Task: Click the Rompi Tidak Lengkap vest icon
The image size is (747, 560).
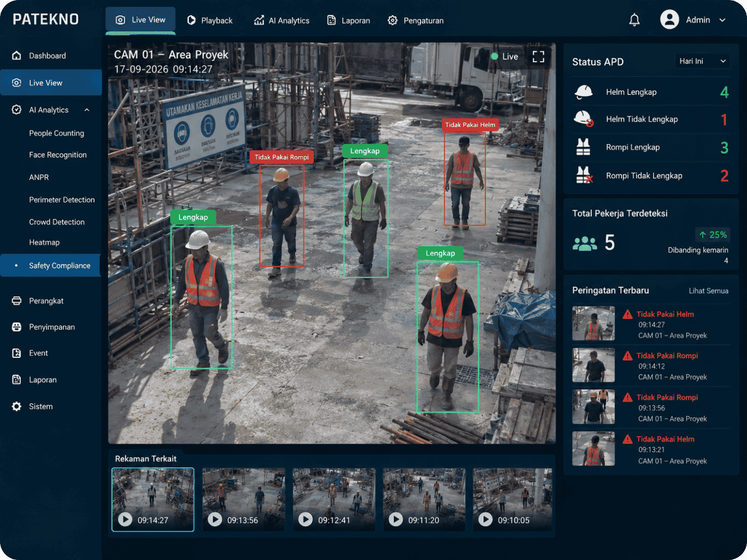Action: (x=584, y=175)
